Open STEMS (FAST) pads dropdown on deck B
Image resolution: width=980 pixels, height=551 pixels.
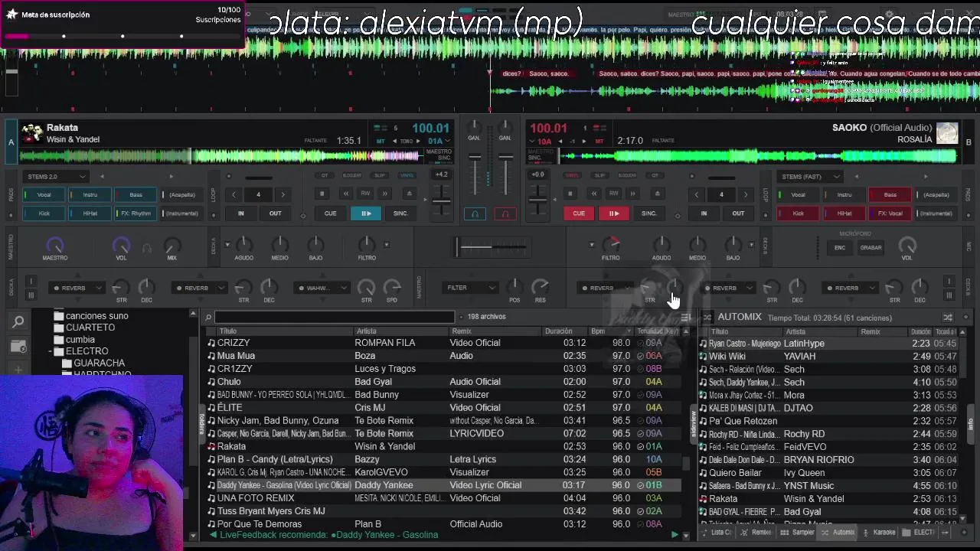coord(810,177)
